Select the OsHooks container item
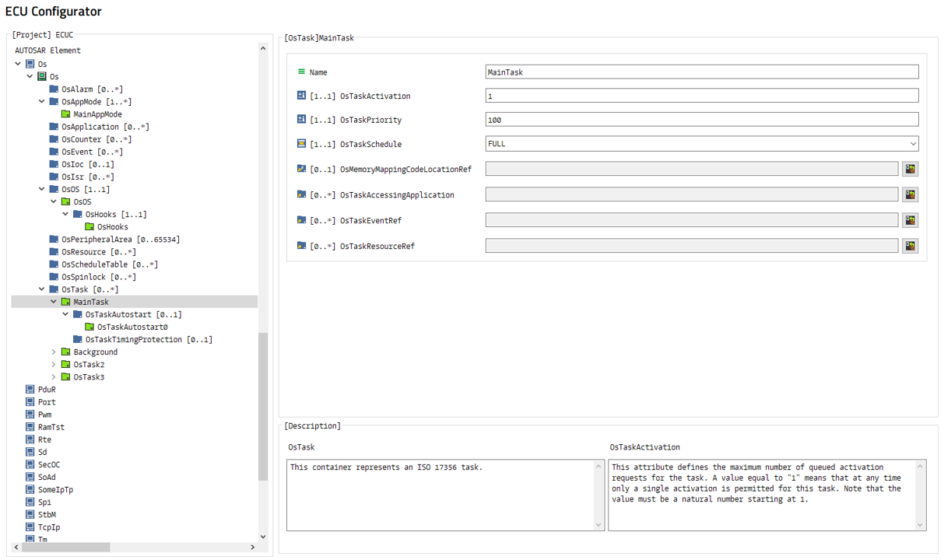The width and height of the screenshot is (951, 560). (x=112, y=227)
